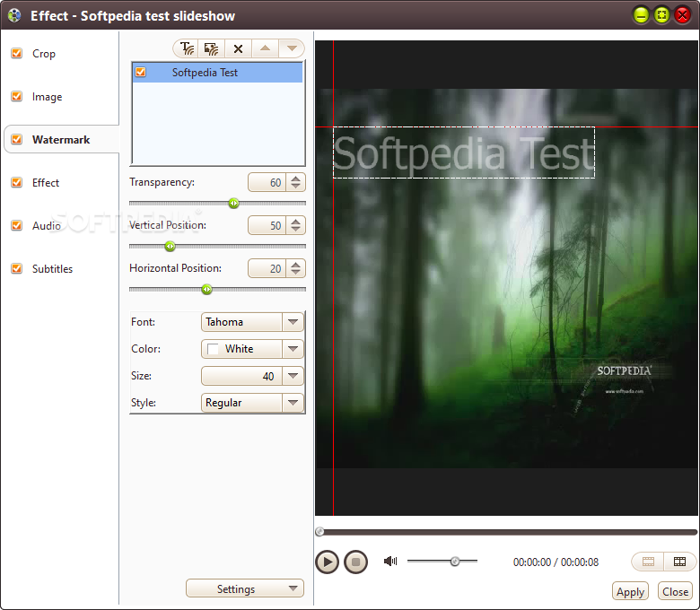The width and height of the screenshot is (700, 610).
Task: Click the app icon in title bar
Action: click(x=14, y=15)
